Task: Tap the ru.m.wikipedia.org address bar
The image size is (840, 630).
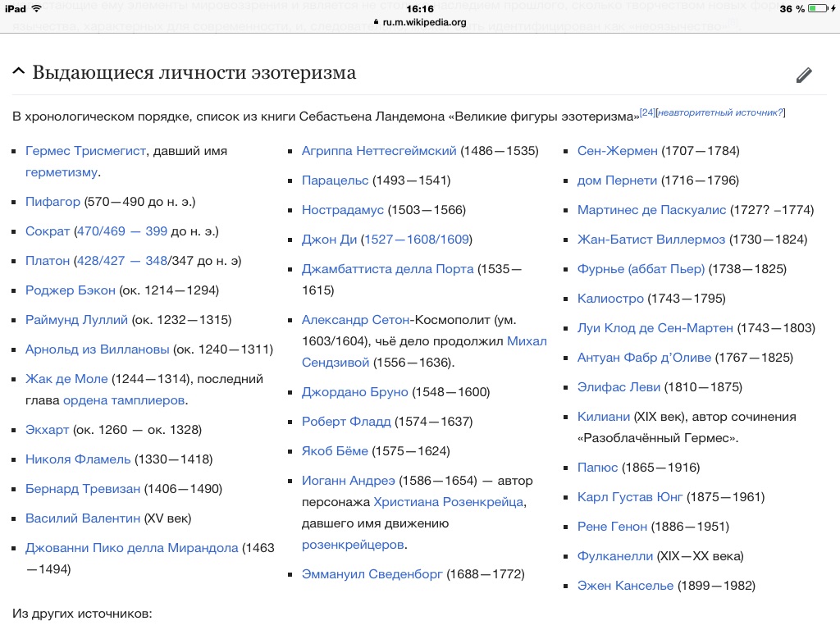Action: [x=420, y=22]
